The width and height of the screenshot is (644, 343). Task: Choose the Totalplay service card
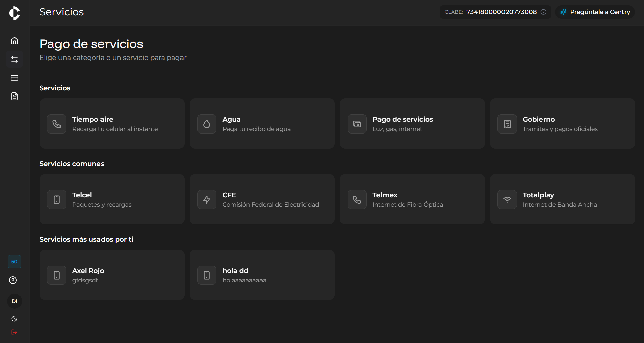pyautogui.click(x=563, y=199)
